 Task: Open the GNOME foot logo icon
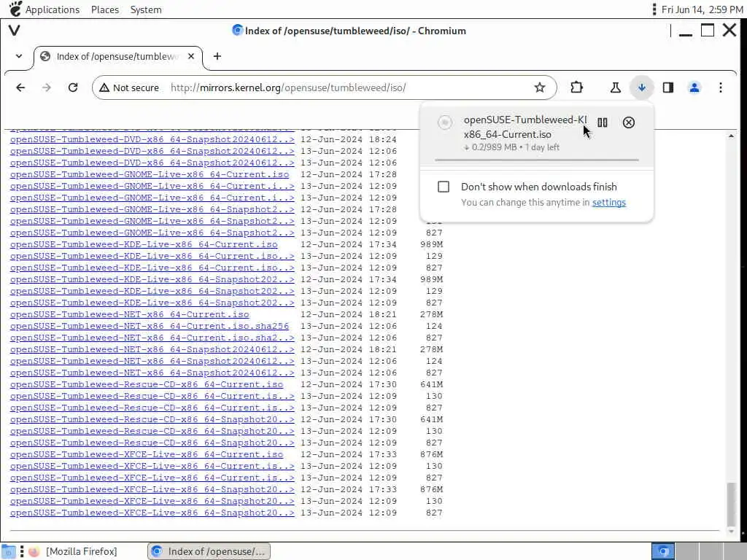(15, 9)
